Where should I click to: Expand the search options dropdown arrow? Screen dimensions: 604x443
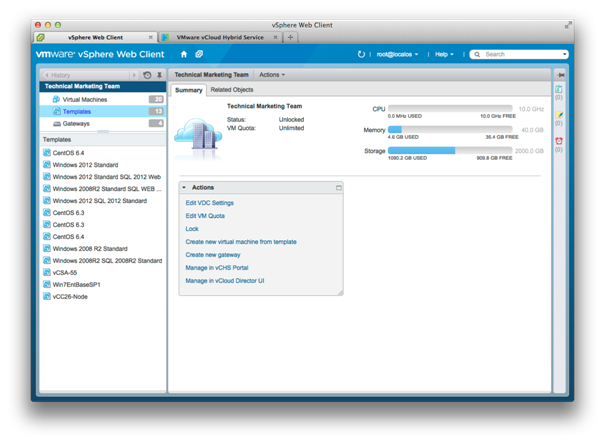click(565, 54)
